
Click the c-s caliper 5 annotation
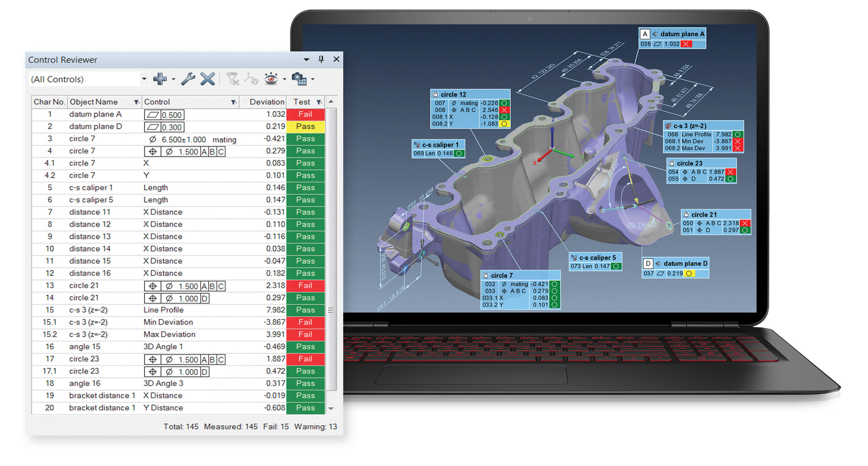click(595, 262)
